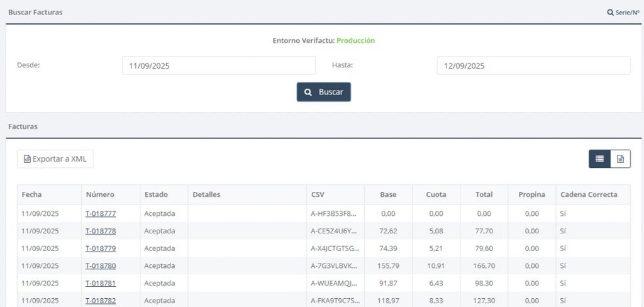Viewport: 644px width, 307px height.
Task: Open invoice T-018779
Action: 101,248
